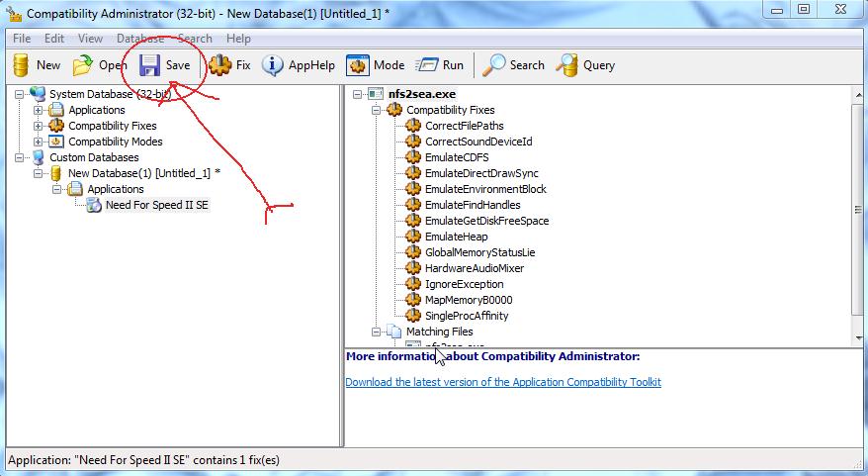Click the IgnoreException gear icon
Screen dimensions: 868x476
pos(413,284)
